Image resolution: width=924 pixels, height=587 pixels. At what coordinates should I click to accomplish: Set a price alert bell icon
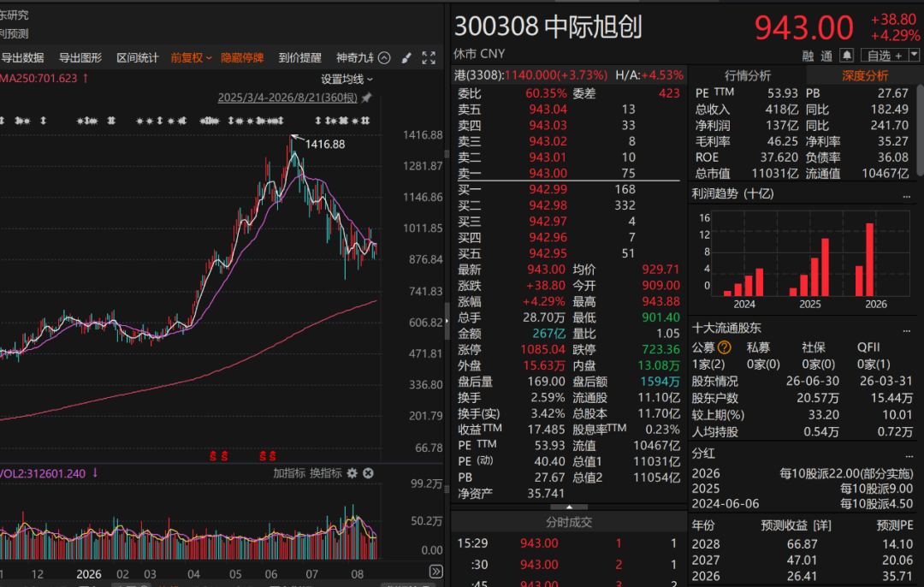(x=847, y=56)
